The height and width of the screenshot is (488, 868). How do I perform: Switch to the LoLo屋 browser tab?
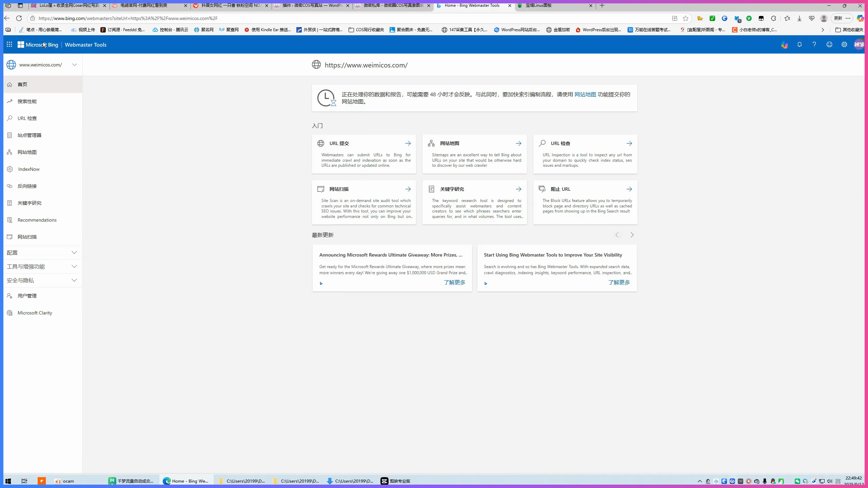pyautogui.click(x=69, y=5)
